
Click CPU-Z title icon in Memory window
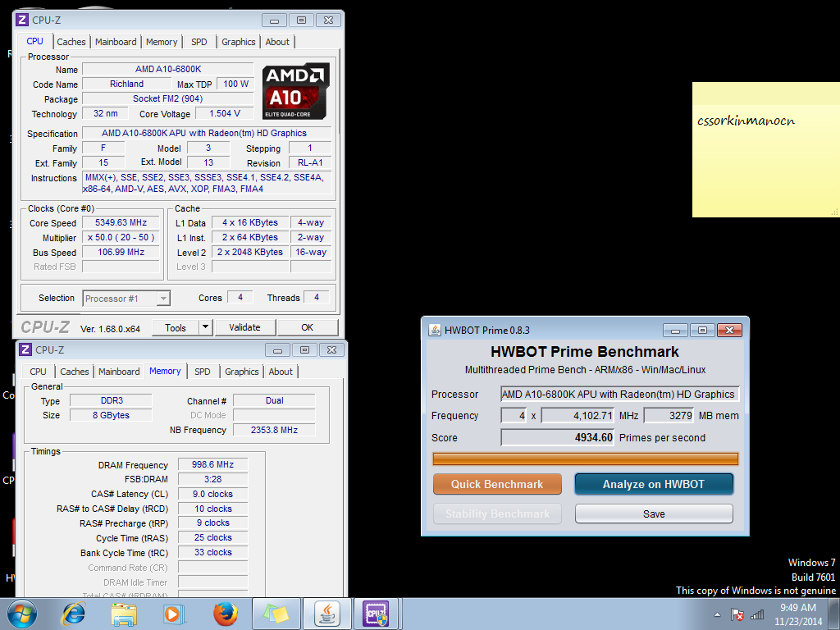point(25,349)
